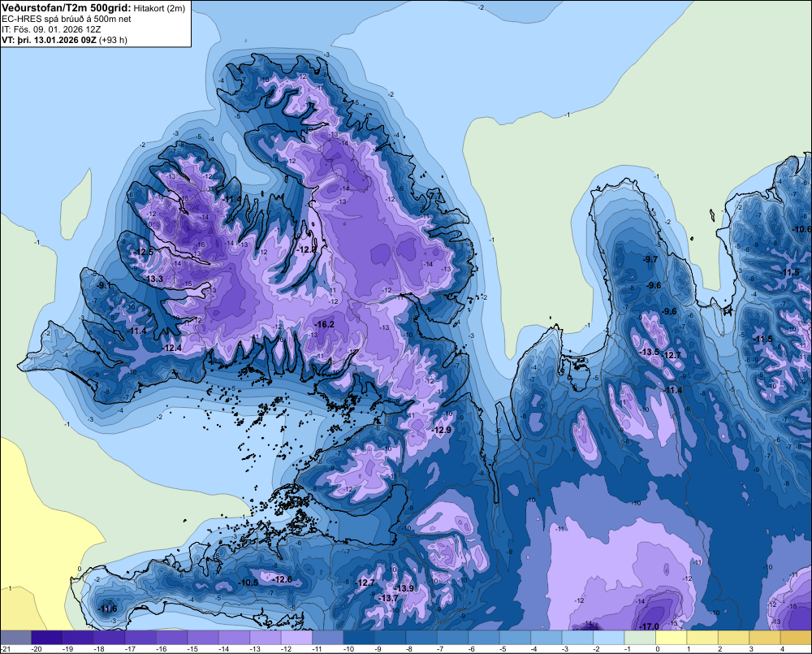Click the -12.0 temperature value
The width and height of the screenshot is (812, 654).
point(307,249)
